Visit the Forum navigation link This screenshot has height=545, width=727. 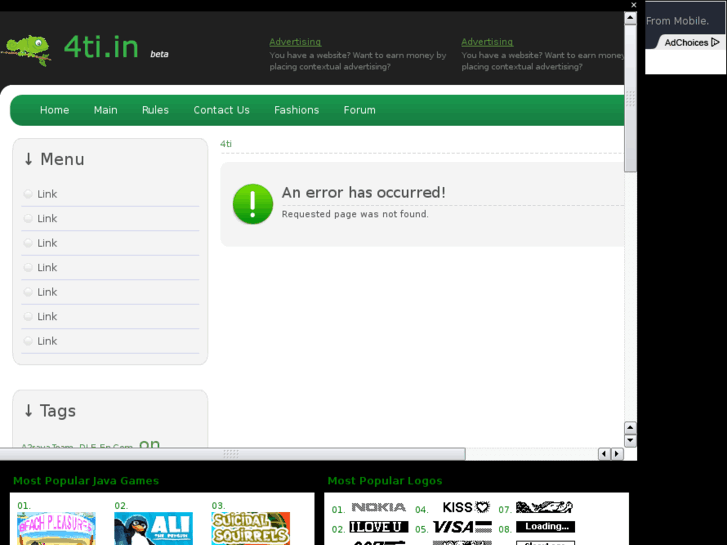click(359, 110)
